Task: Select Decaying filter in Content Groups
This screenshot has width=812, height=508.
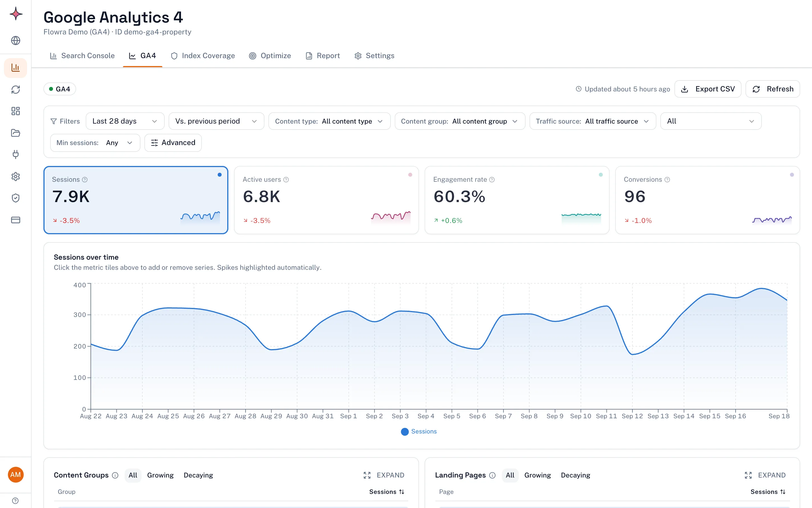Action: click(198, 475)
